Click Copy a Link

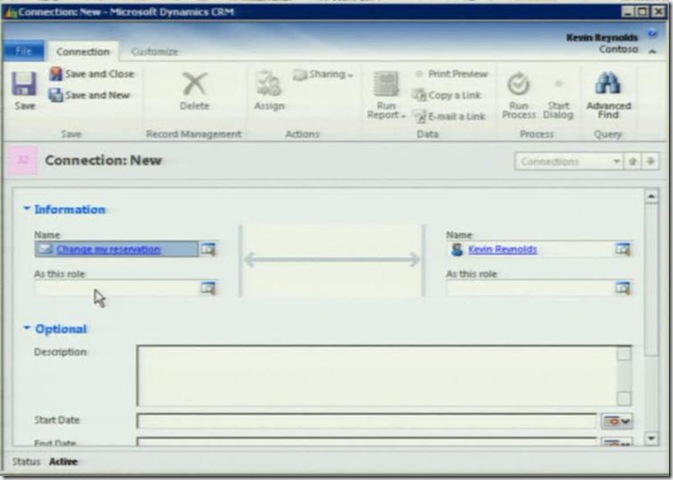446,95
